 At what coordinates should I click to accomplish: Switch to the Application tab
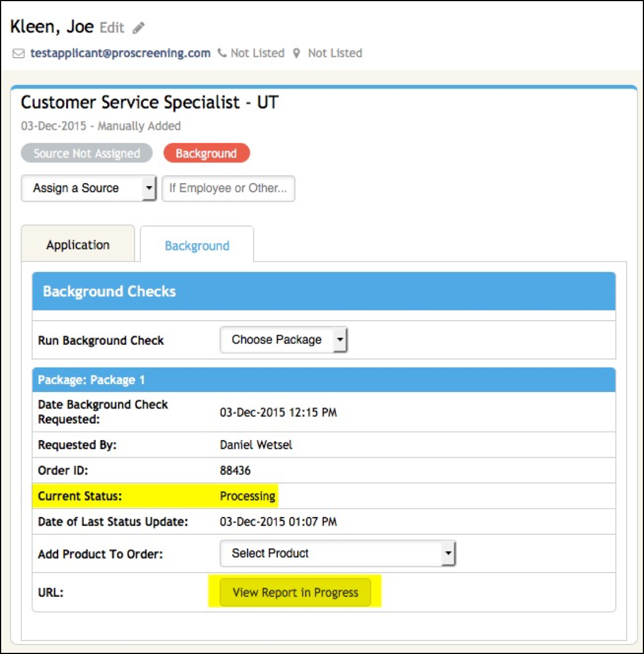click(x=78, y=244)
